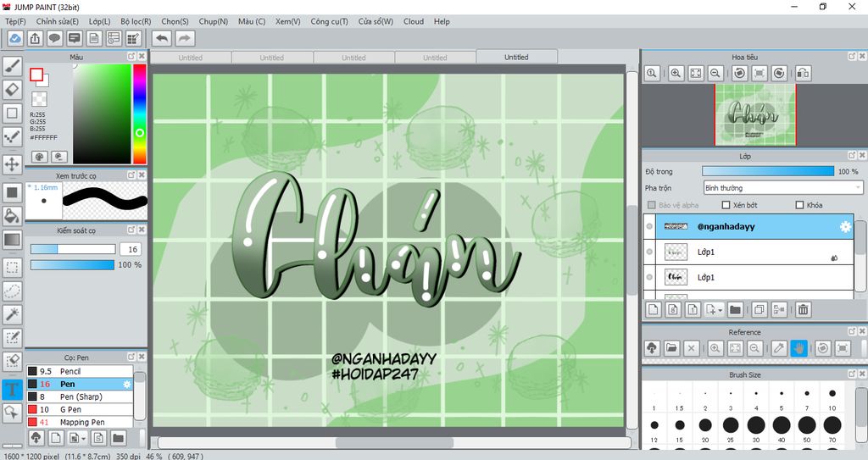The width and height of the screenshot is (868, 460).
Task: Open the Chỉnh sửa(E) menu
Action: point(58,21)
